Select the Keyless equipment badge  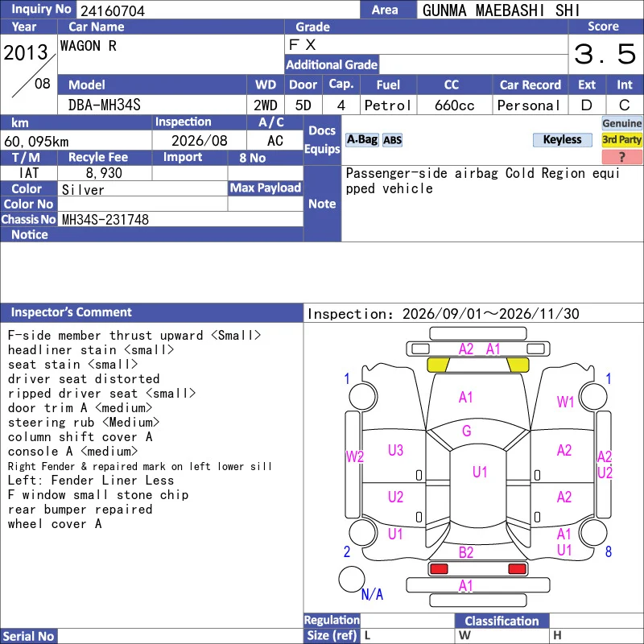coord(562,139)
